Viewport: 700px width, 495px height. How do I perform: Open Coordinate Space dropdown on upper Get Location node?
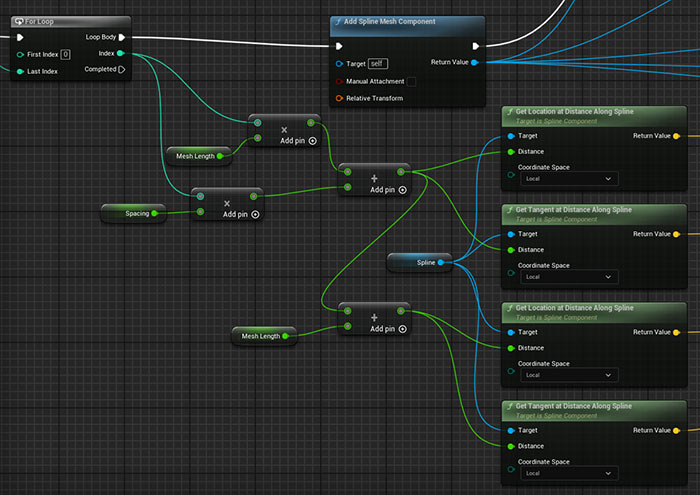569,179
